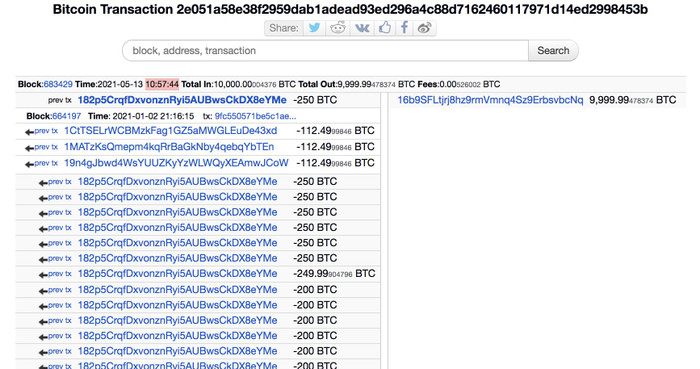Open address 19n4gJbwd4WsYUUZKyYzWLWQyXEAmwJCoW
700x369 pixels.
coord(176,163)
